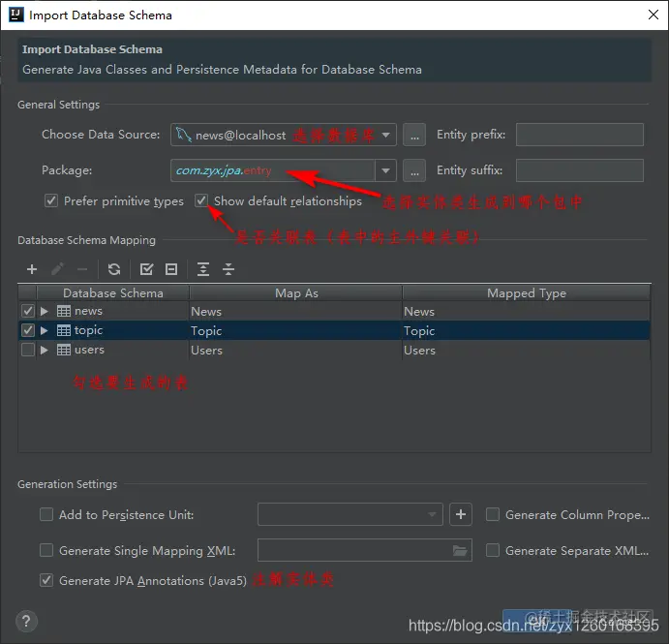Viewport: 669px width, 644px height.
Task: Expand all rows in schema mapping
Action: pyautogui.click(x=203, y=269)
